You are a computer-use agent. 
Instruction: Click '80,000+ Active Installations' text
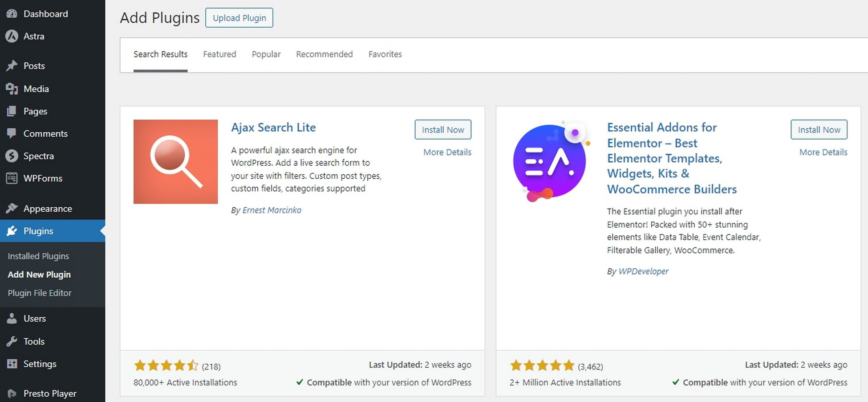click(185, 382)
